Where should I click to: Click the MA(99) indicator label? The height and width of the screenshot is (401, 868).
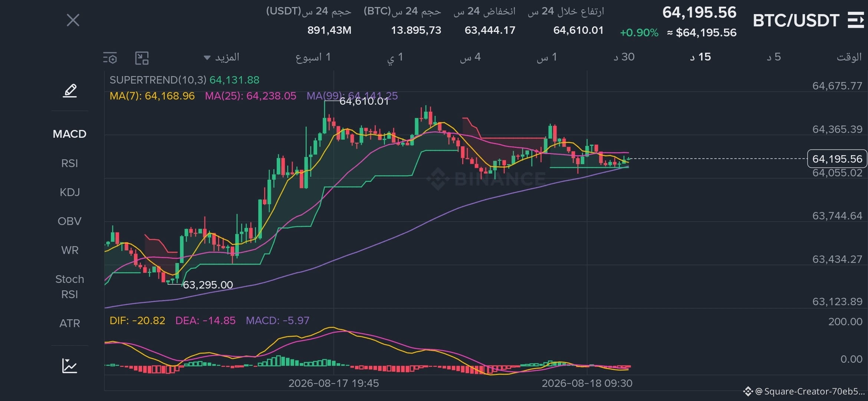[x=352, y=96]
